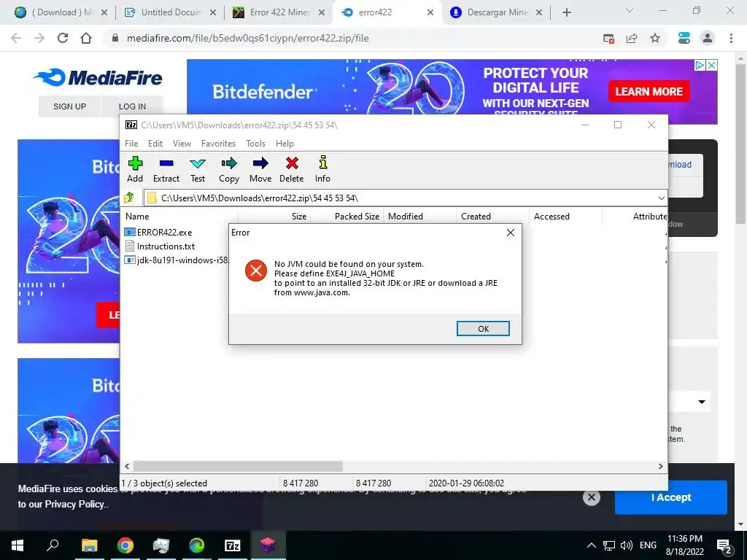The image size is (747, 560).
Task: Click the Copy toolbar icon
Action: pyautogui.click(x=228, y=169)
